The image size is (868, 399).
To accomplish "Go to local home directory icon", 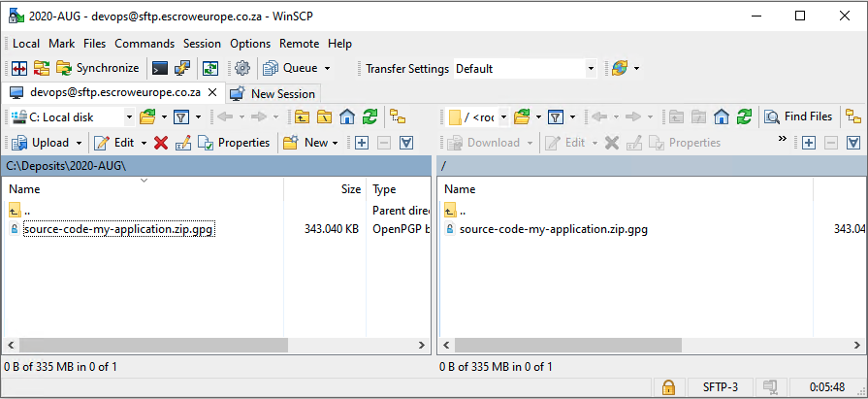I will [x=347, y=116].
